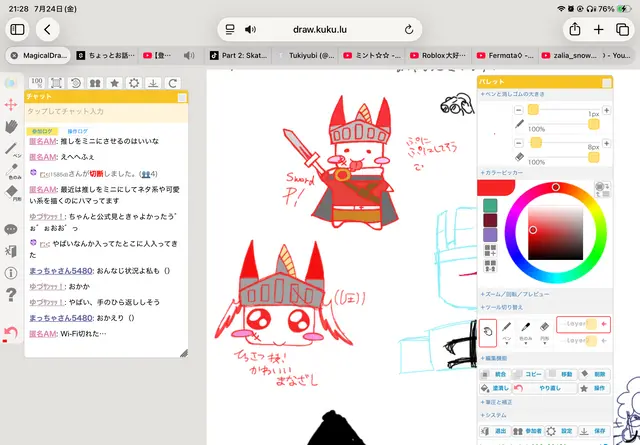
Task: Open participants icon in top toolbar
Action: click(95, 83)
